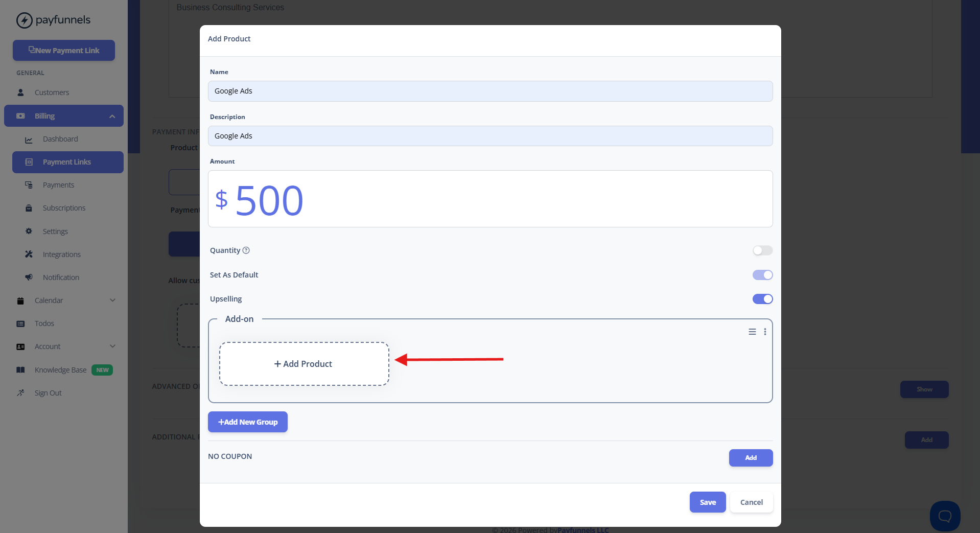The image size is (980, 533).
Task: Click the Payment Links icon in sidebar
Action: point(29,162)
